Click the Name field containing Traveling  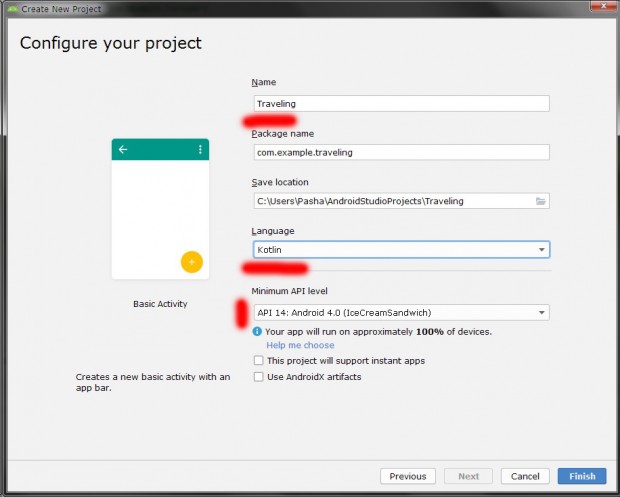point(401,103)
